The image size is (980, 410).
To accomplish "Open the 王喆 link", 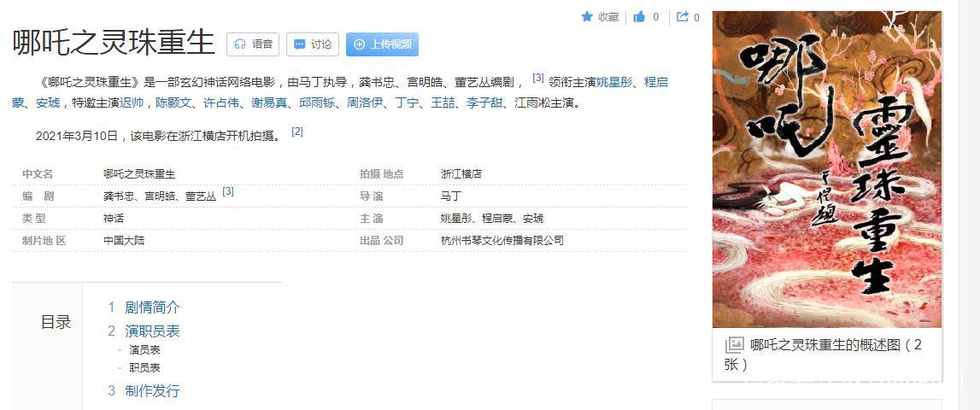I will (443, 103).
